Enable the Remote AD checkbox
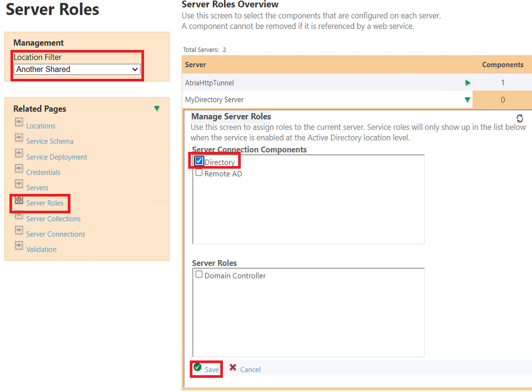532x392 pixels. click(x=199, y=173)
